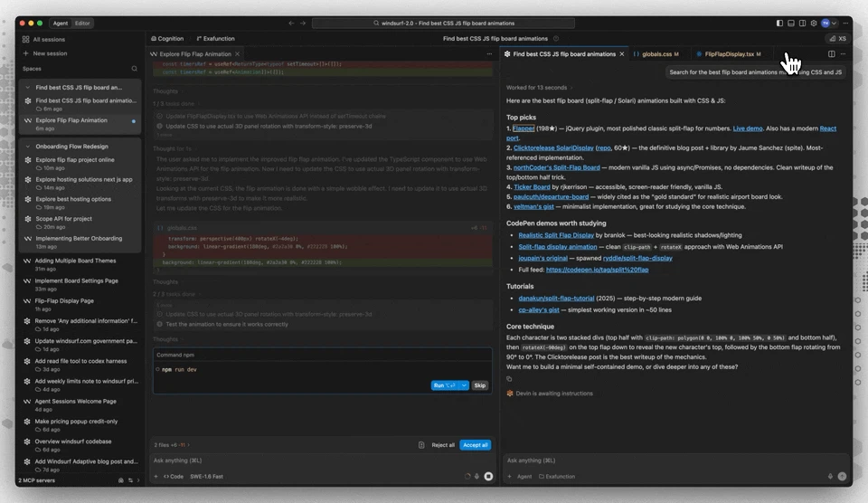The width and height of the screenshot is (868, 503).
Task: Click the Cognition breadcrumb
Action: pyautogui.click(x=167, y=39)
